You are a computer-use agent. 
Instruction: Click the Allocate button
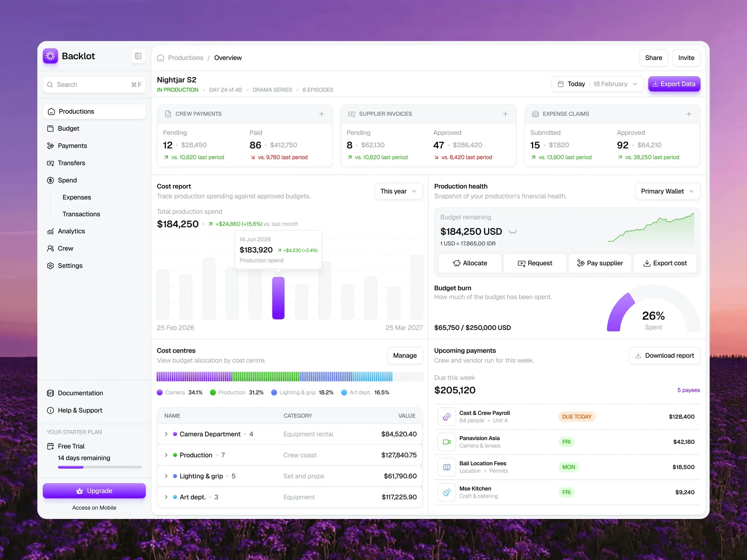470,264
